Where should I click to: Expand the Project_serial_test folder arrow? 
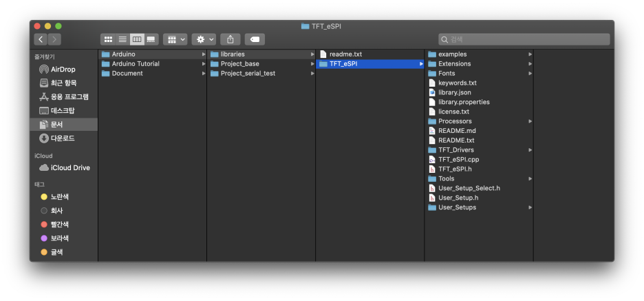(x=312, y=73)
